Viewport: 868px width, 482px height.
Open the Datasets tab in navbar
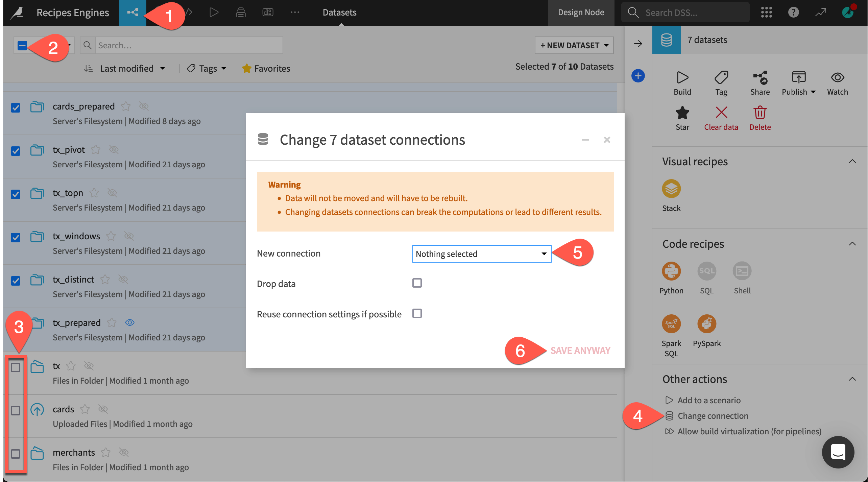tap(339, 13)
